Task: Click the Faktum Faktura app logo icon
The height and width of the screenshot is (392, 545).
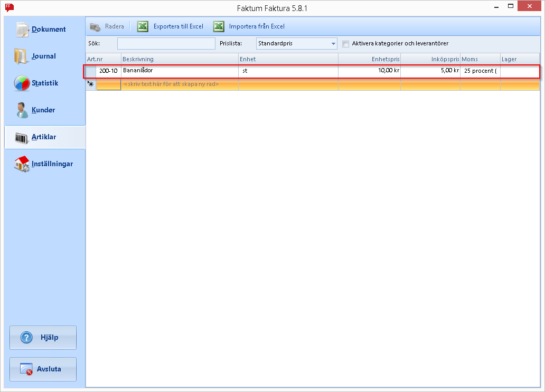Action: 10,7
